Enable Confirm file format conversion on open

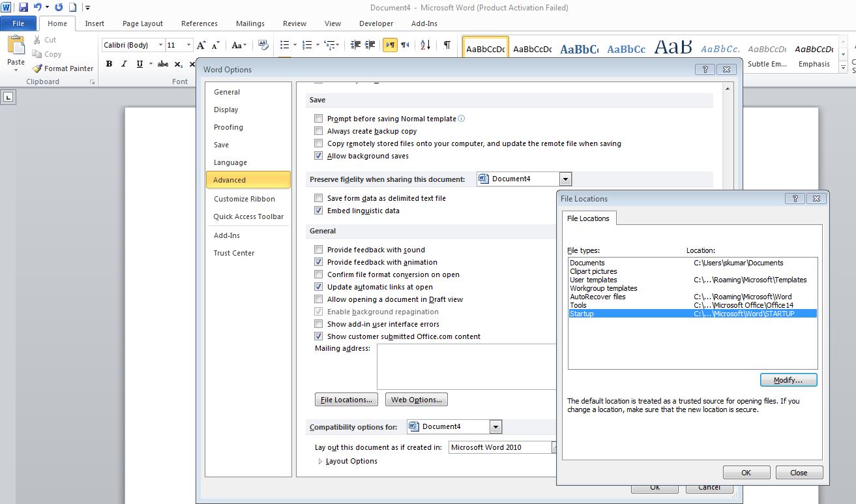tap(318, 274)
